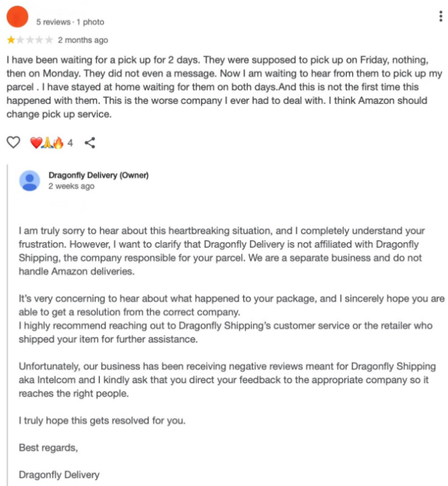Open the reaction count of 4
This screenshot has width=448, height=486.
[70, 143]
